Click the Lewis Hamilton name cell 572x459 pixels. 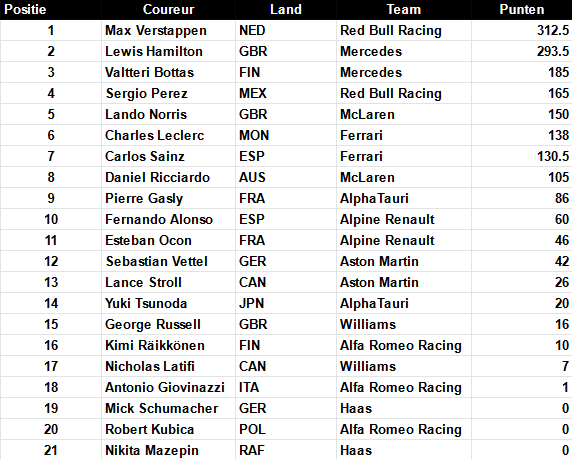(x=169, y=51)
